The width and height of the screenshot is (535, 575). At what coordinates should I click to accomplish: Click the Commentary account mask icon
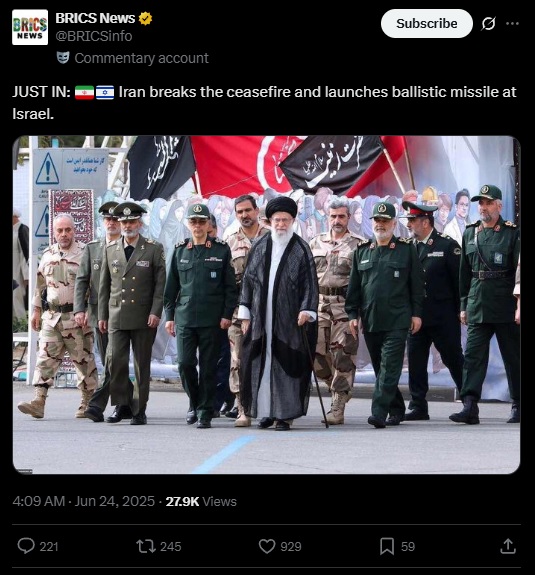coord(63,58)
